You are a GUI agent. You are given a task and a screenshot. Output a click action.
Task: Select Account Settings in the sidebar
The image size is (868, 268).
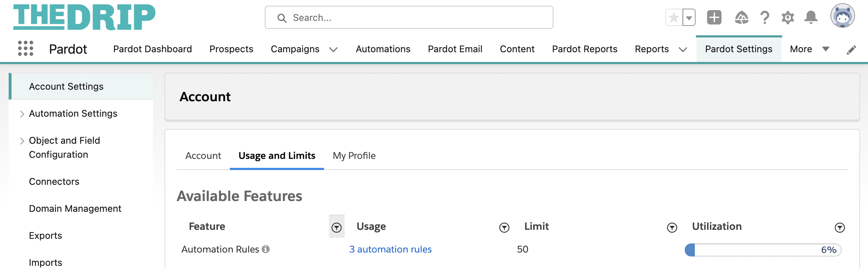(82, 86)
